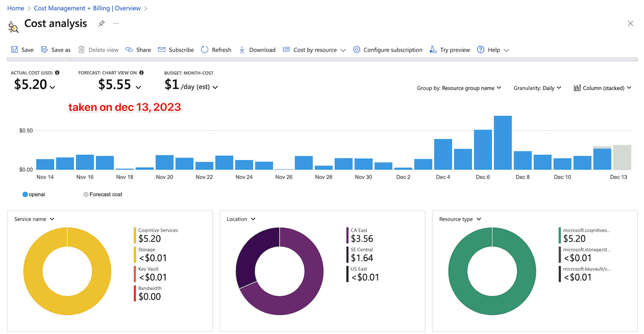Viewport: 644px width, 334px height.
Task: Click the Save disk icon
Action: tap(14, 50)
